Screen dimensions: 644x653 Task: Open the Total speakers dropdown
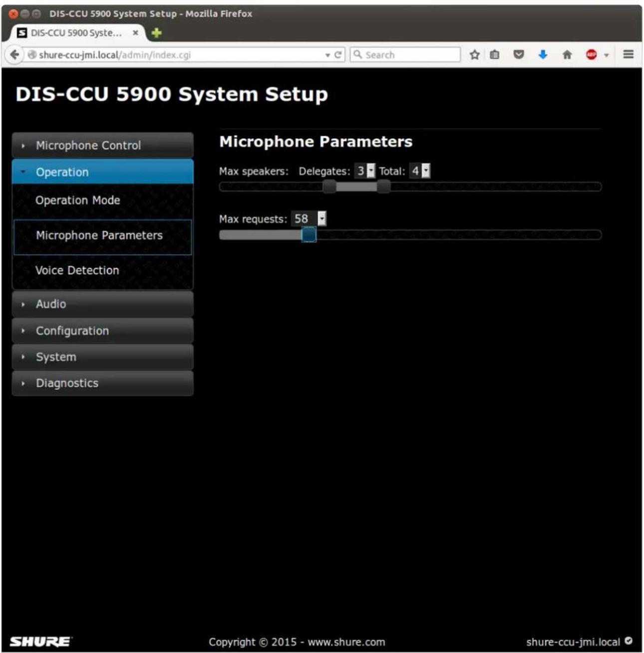tap(419, 171)
